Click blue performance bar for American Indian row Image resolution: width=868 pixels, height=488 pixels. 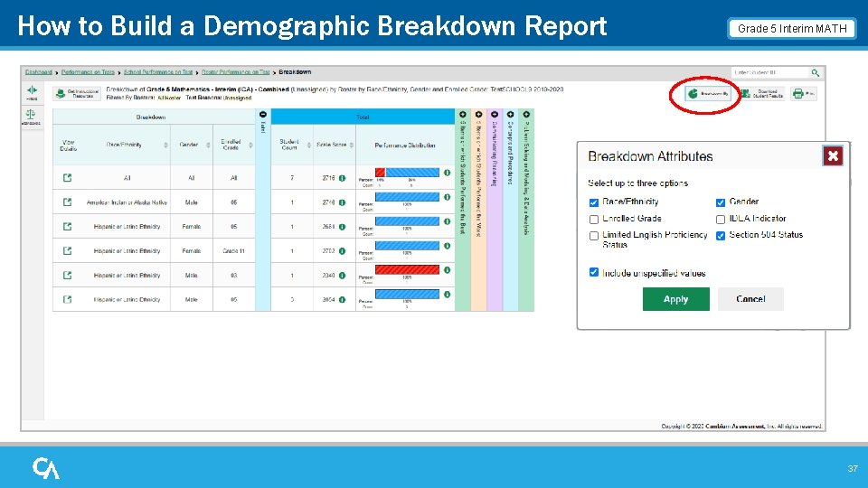tap(407, 197)
